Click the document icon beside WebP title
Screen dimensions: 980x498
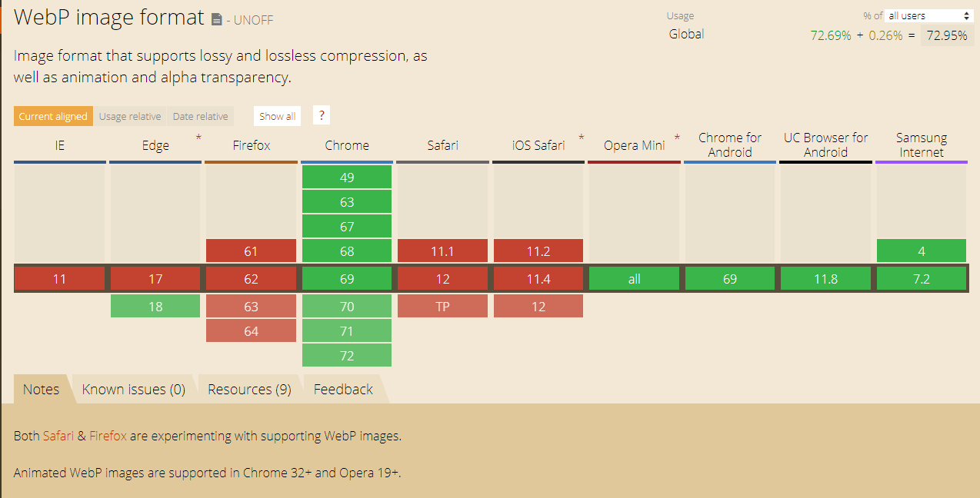[218, 20]
